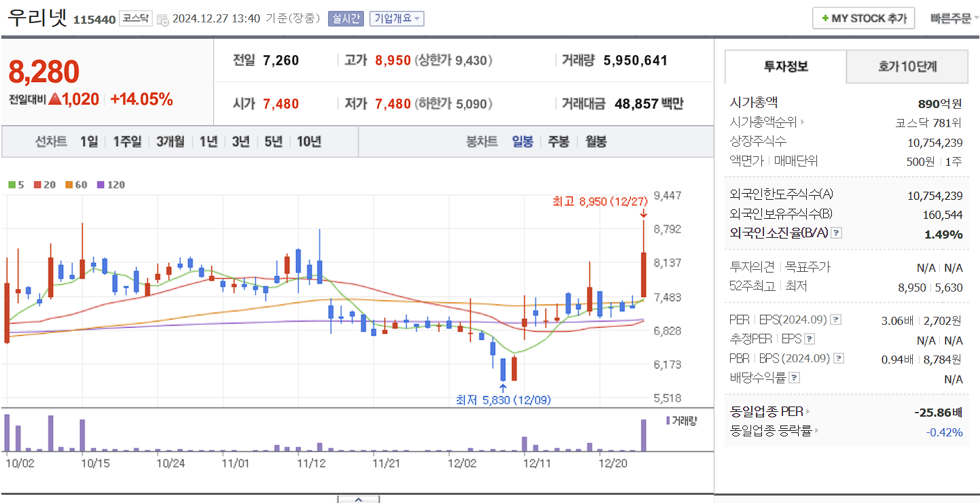Viewport: 980px width, 503px height.
Task: Click the help icon next to 외국인소진율(B/A)
Action: point(837,232)
